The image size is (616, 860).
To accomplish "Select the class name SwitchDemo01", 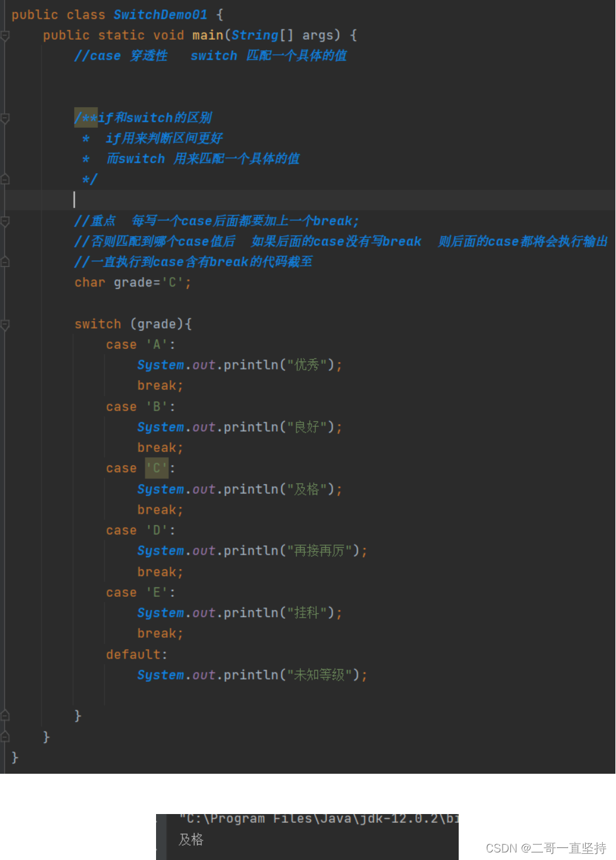I will pyautogui.click(x=160, y=14).
